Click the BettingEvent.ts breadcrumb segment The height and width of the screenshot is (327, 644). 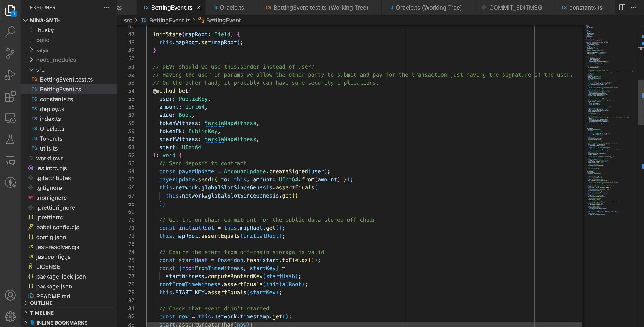point(166,20)
